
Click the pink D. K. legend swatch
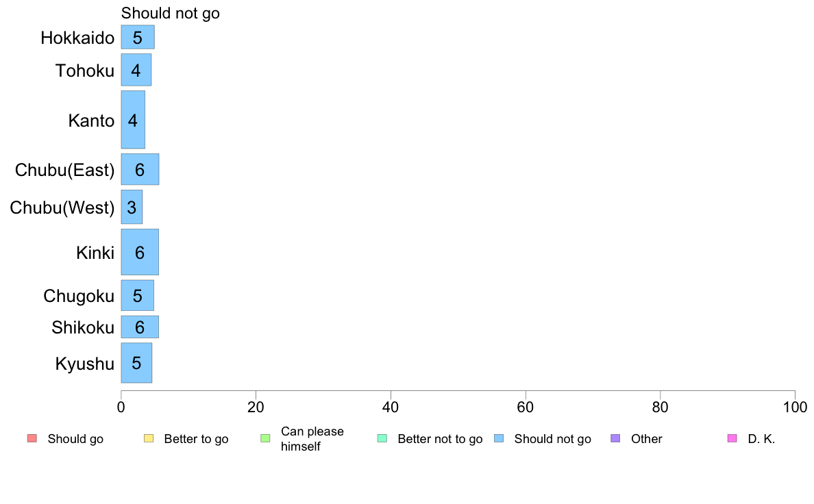(732, 438)
